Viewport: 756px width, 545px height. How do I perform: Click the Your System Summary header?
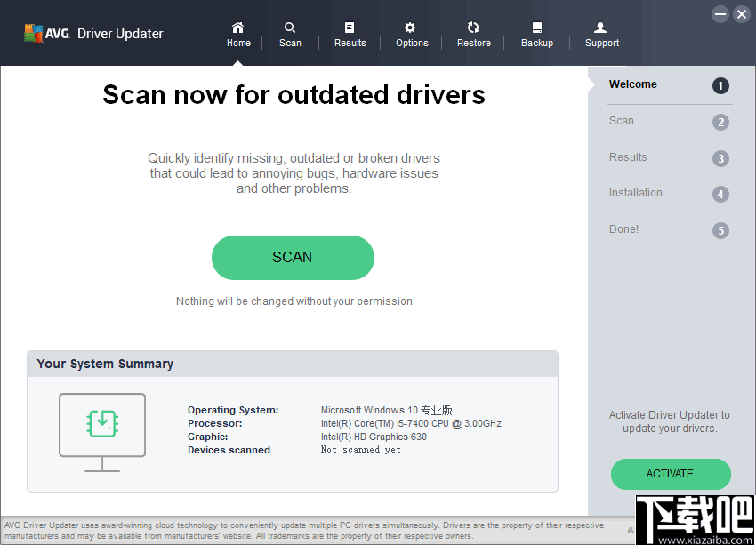coord(105,364)
